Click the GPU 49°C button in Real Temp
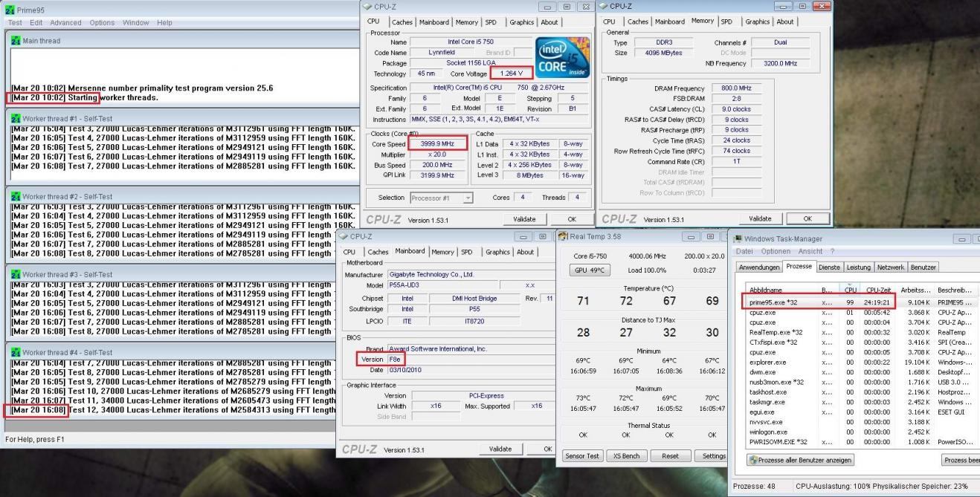Image resolution: width=980 pixels, height=497 pixels. click(x=589, y=270)
